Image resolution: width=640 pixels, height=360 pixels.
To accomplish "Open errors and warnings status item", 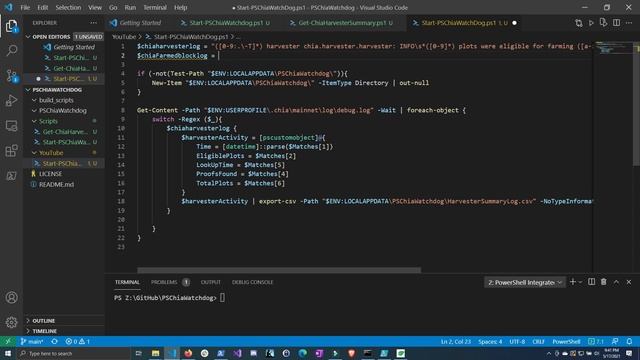I will click(78, 342).
